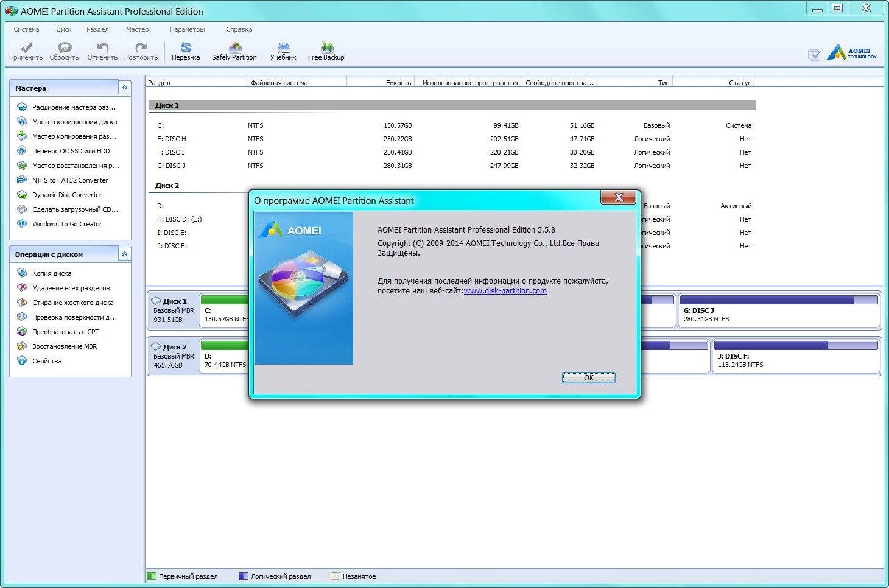Select the I: DISC E: row

[200, 233]
